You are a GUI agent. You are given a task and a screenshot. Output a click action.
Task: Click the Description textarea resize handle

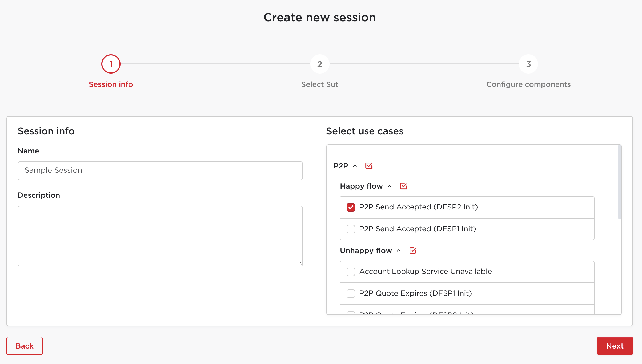300,263
